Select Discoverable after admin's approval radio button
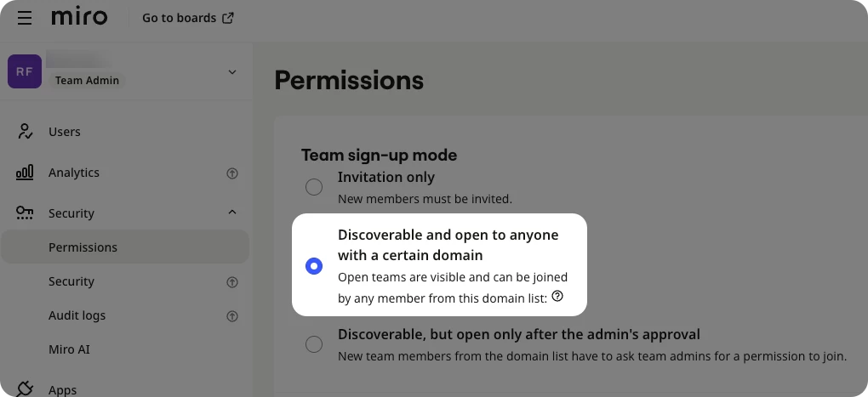The width and height of the screenshot is (868, 397). [x=314, y=344]
